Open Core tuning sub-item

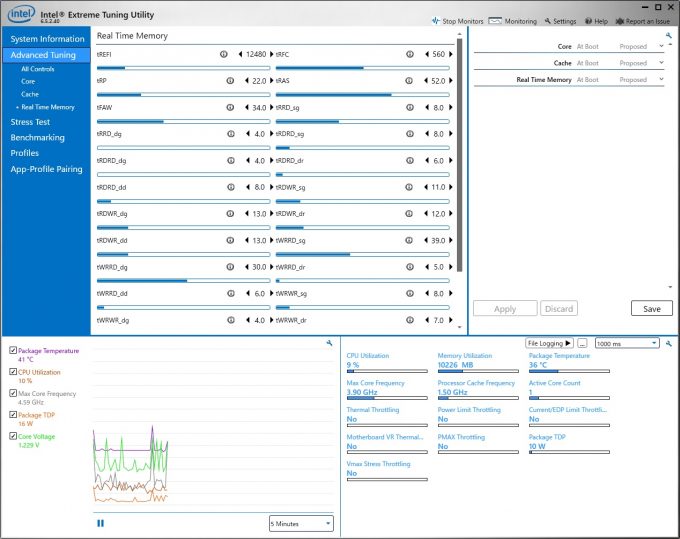coord(28,82)
